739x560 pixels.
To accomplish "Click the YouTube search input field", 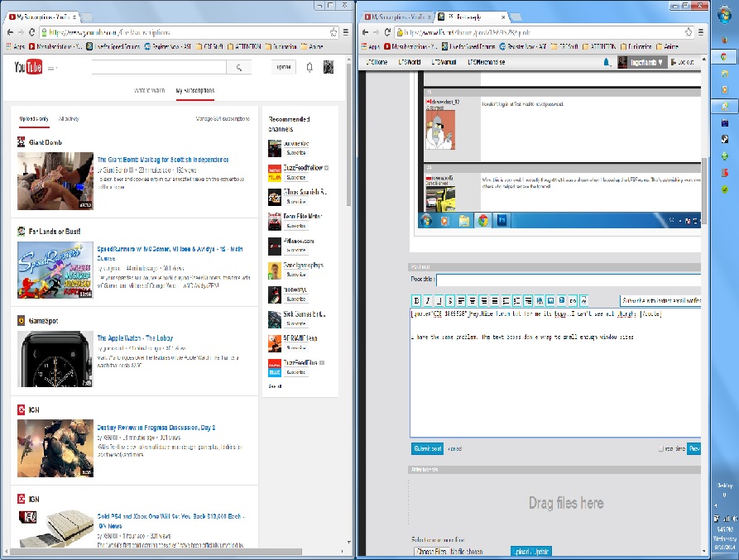I will coord(159,67).
